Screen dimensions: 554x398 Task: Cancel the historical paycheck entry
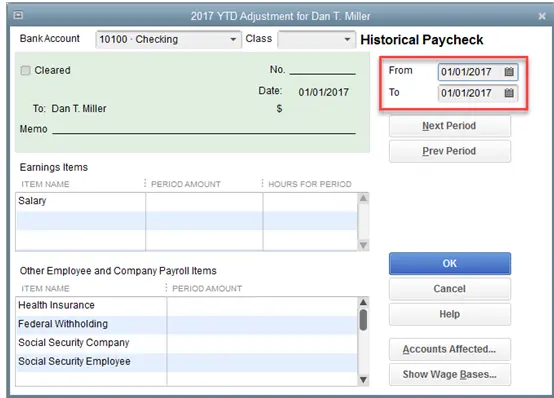(450, 289)
